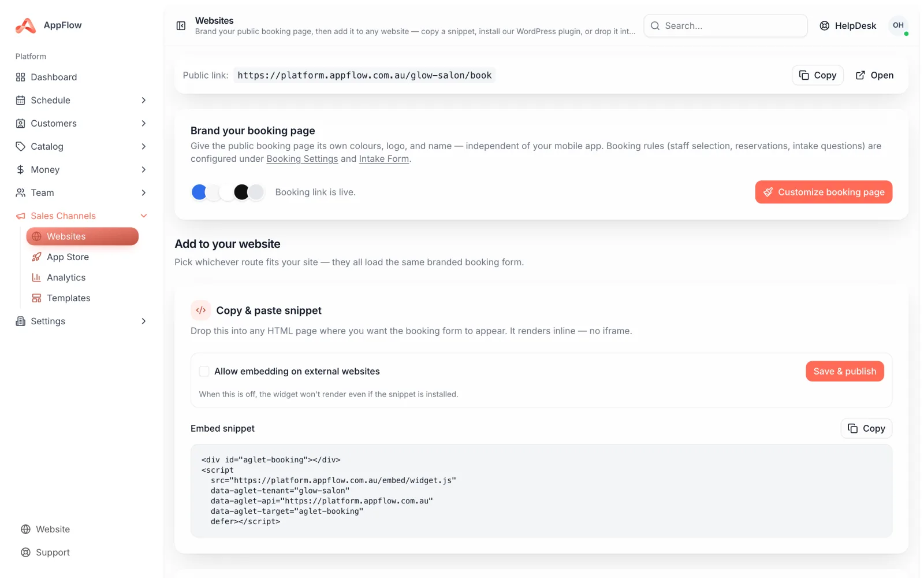The image size is (924, 578).
Task: Select the Websites sidebar item
Action: pos(82,236)
